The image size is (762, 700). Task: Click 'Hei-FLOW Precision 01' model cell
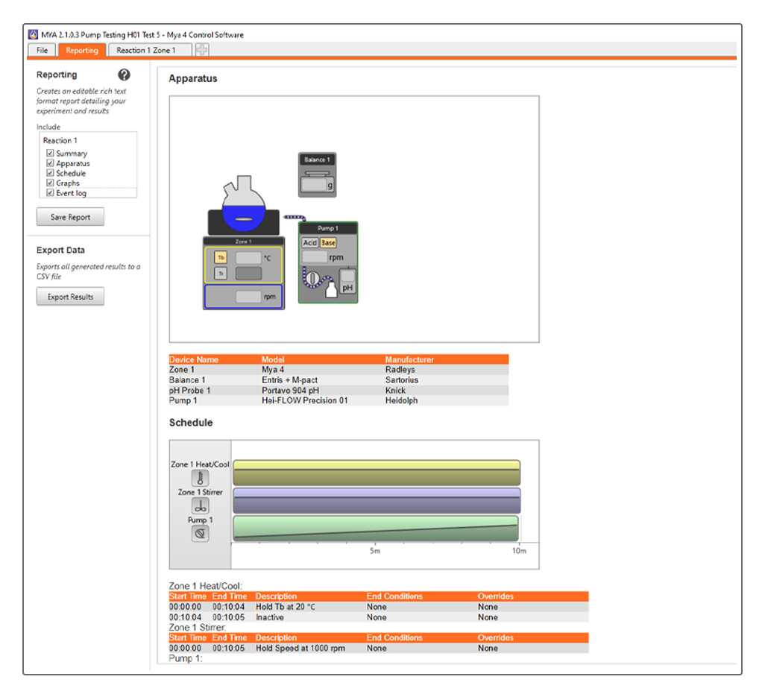click(305, 401)
